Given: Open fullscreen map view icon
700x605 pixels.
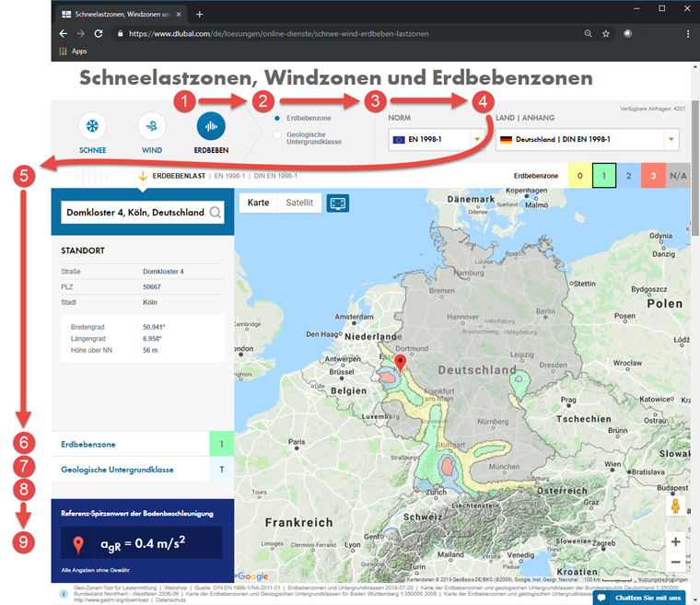Looking at the screenshot, I should pyautogui.click(x=338, y=204).
